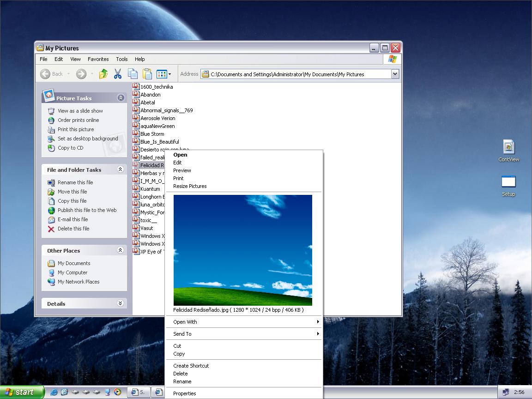Viewport: 532px width, 399px height.
Task: Click Delete this file
Action: (x=73, y=229)
